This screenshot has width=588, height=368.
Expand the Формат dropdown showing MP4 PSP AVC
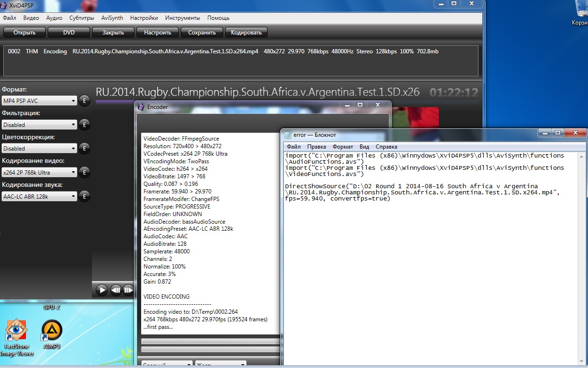[x=39, y=101]
